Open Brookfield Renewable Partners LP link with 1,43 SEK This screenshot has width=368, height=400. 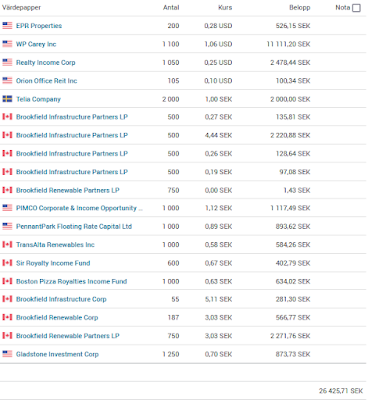[x=68, y=190]
